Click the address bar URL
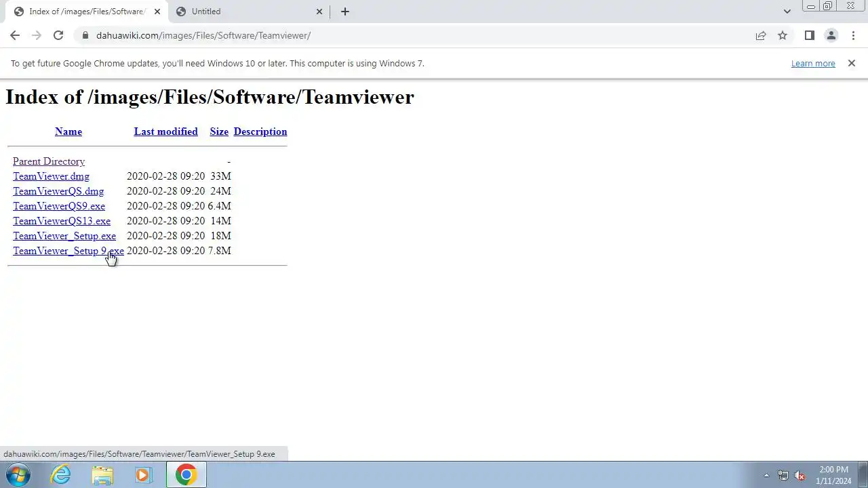The image size is (868, 488). pos(203,35)
